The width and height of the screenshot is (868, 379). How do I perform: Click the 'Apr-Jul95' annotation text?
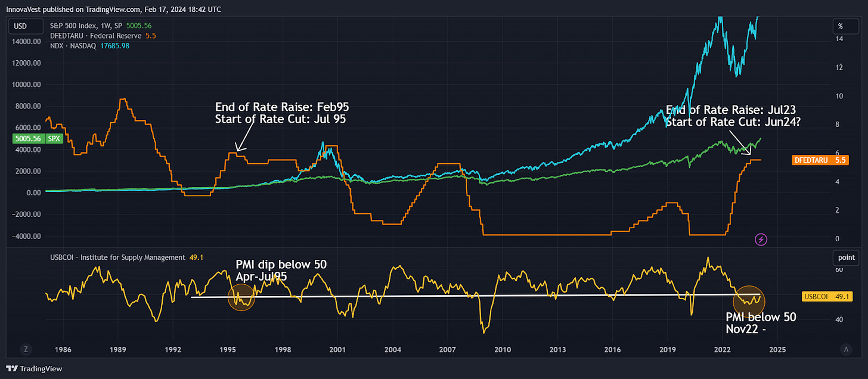point(262,277)
